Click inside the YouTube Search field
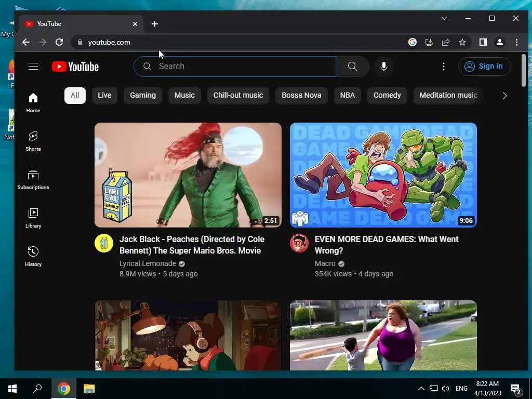Screen dimensions: 532x399 pos(235,66)
